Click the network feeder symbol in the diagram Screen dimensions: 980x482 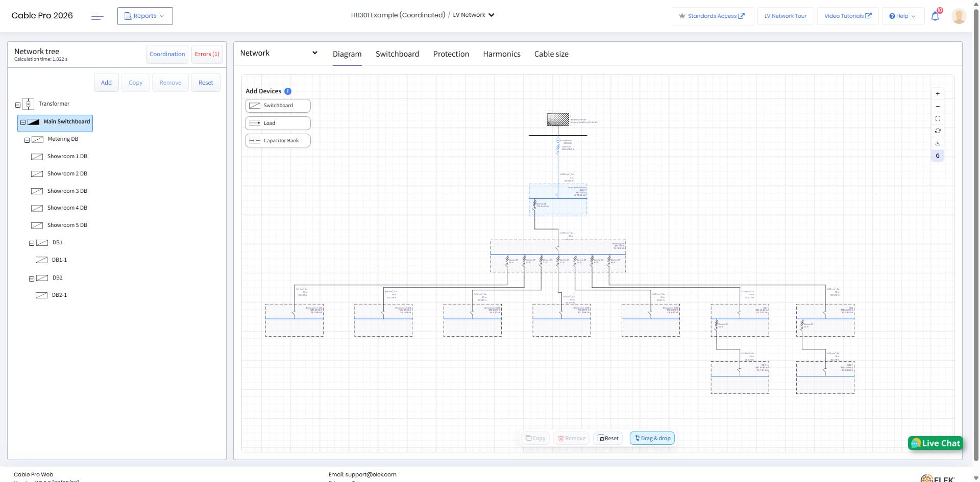tap(558, 120)
